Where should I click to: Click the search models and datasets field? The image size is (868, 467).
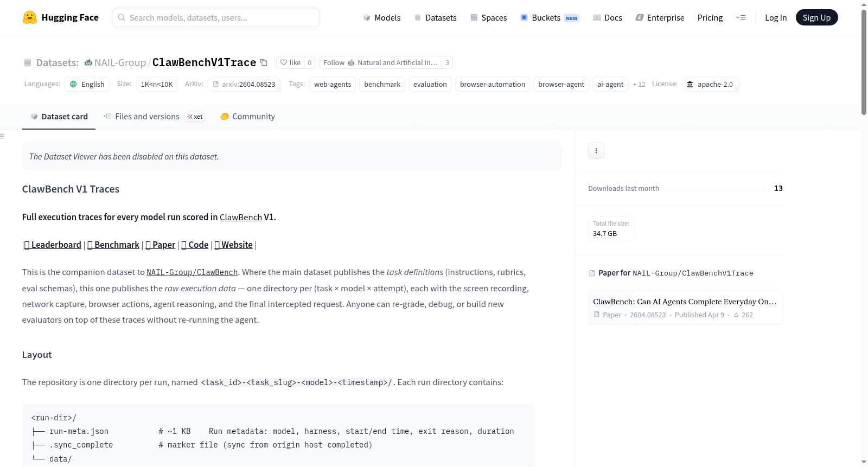coord(216,17)
